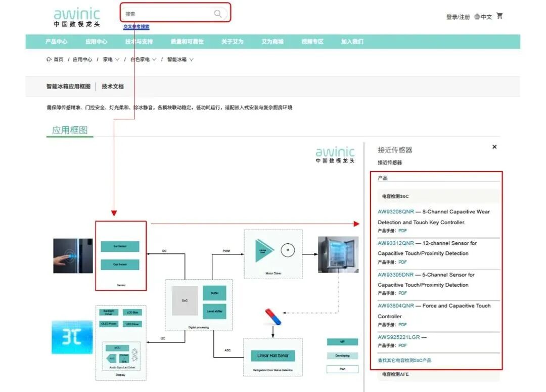546x392 pixels.
Task: Open PDF datasheet for AW93208QNR
Action: click(x=402, y=231)
